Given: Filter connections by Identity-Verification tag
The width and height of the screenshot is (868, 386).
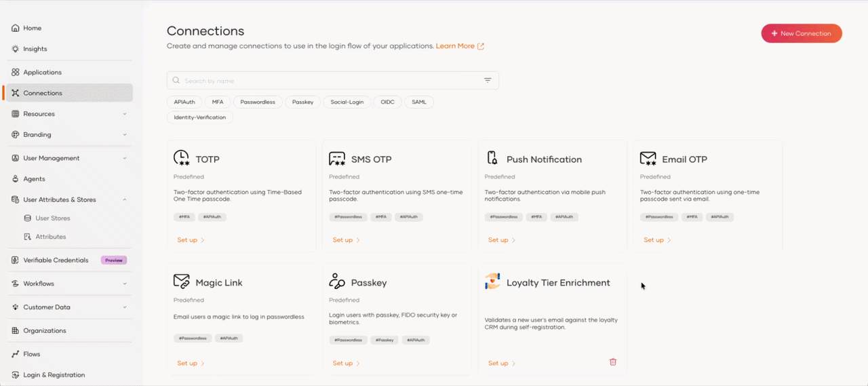Looking at the screenshot, I should (x=200, y=117).
